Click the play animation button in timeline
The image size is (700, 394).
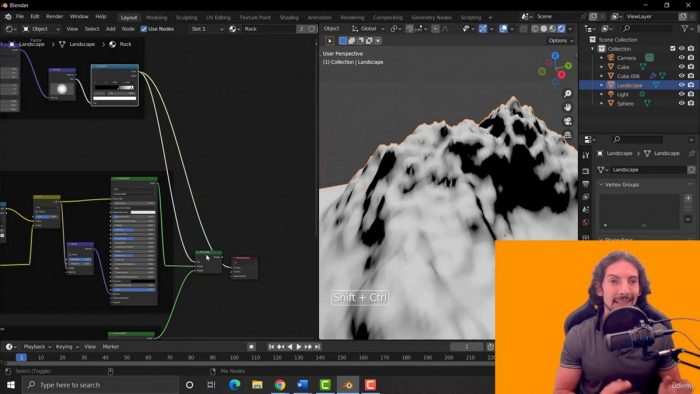pos(299,347)
